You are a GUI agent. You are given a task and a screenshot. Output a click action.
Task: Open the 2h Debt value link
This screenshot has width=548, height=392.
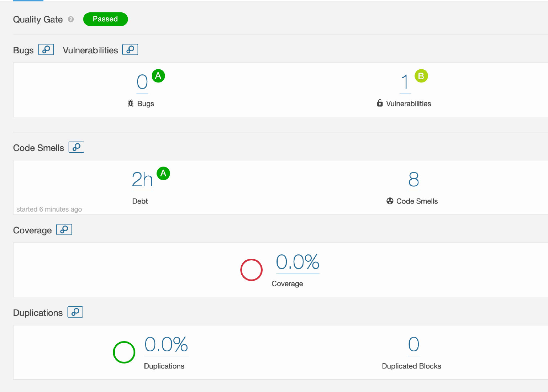pyautogui.click(x=142, y=180)
